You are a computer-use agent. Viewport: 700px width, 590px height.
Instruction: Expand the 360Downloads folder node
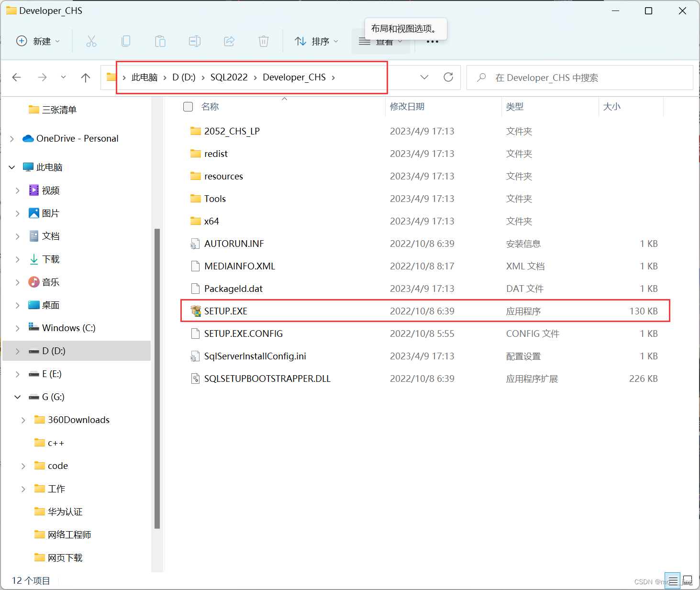[23, 420]
